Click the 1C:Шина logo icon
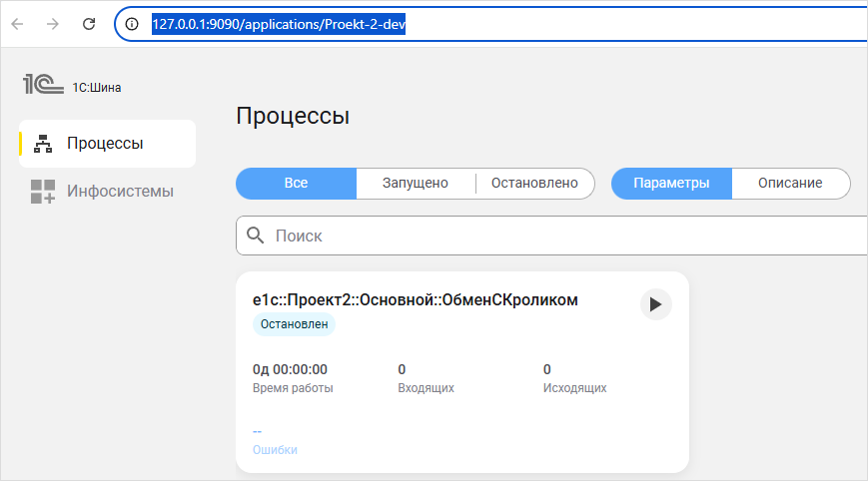 click(x=43, y=86)
